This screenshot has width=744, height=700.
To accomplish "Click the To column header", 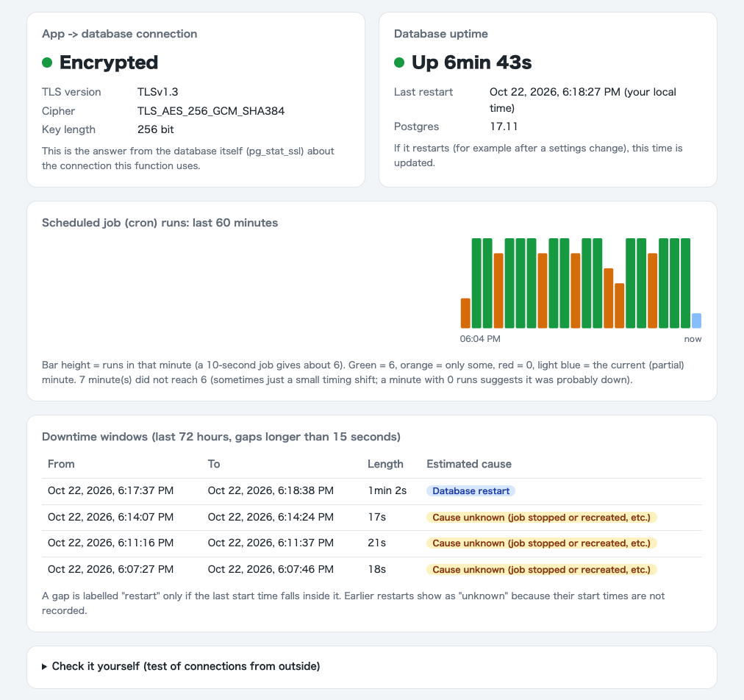I will [x=213, y=464].
